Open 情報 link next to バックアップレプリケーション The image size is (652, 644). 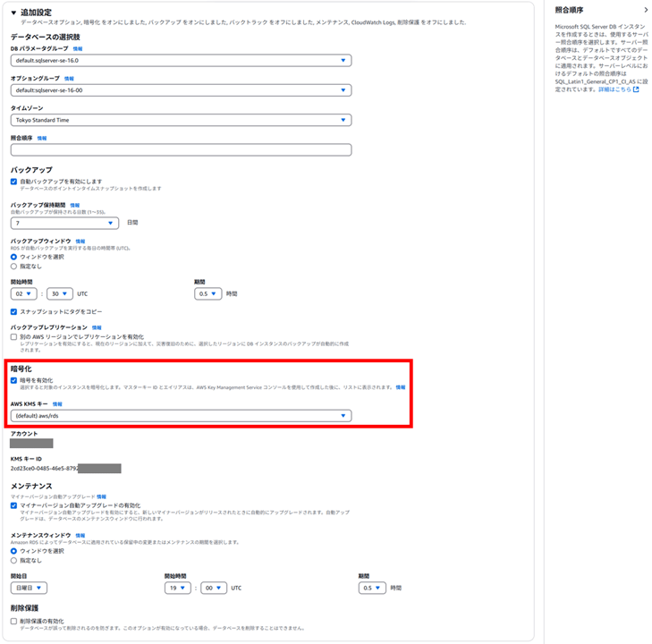tap(97, 328)
